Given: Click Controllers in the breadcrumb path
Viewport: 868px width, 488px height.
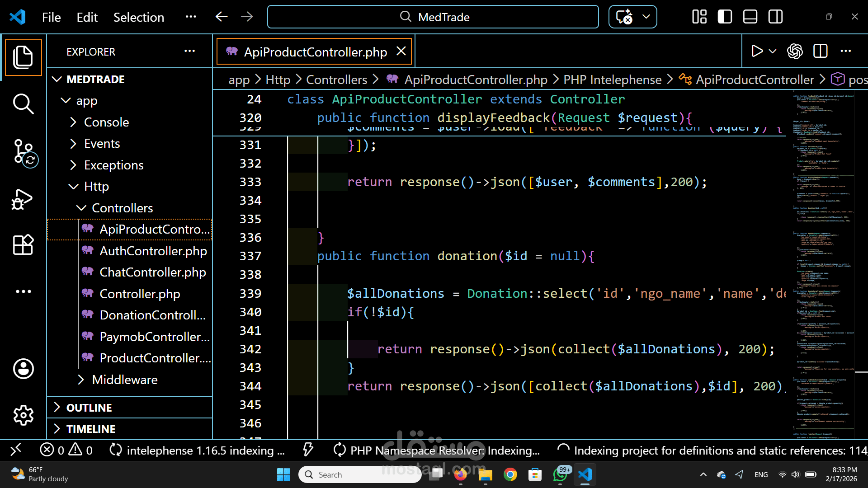Looking at the screenshot, I should click(336, 80).
